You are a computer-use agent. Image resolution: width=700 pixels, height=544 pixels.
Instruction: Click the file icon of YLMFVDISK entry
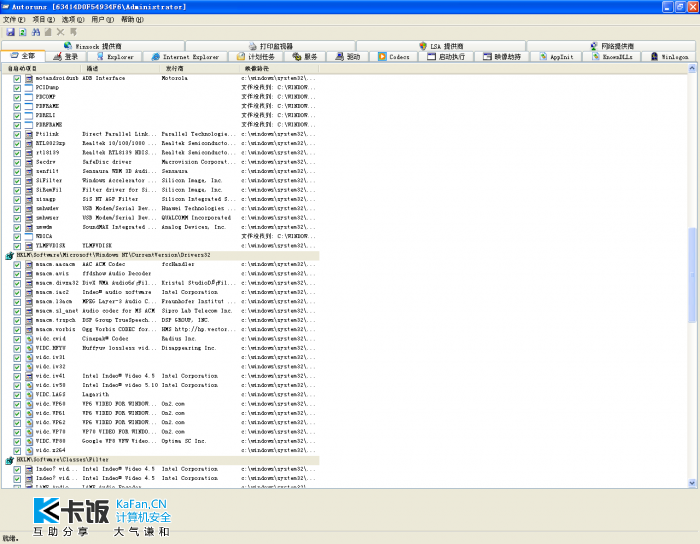point(29,246)
